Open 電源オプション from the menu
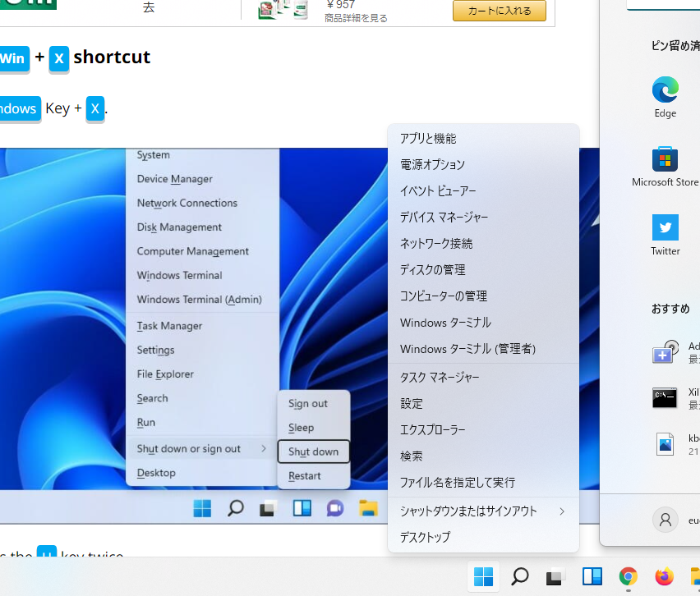The height and width of the screenshot is (596, 700). [432, 164]
